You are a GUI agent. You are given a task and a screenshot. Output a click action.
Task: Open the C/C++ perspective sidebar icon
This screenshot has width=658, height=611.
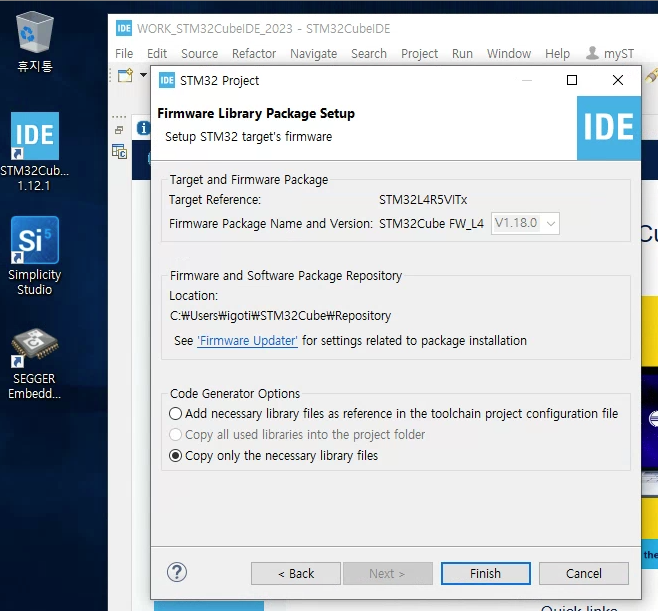click(x=120, y=151)
